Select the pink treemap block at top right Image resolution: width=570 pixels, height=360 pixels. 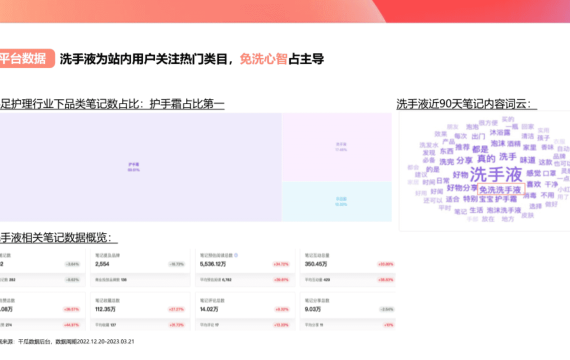[337, 147]
